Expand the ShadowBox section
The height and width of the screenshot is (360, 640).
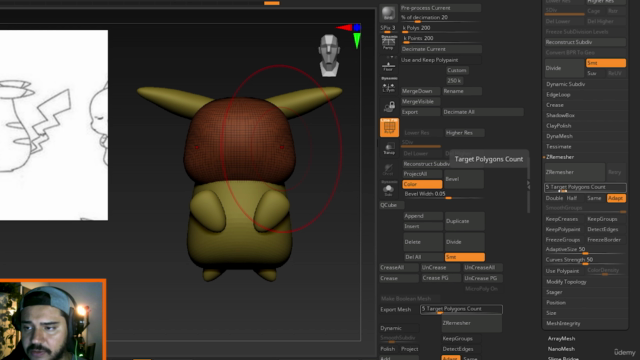(560, 116)
